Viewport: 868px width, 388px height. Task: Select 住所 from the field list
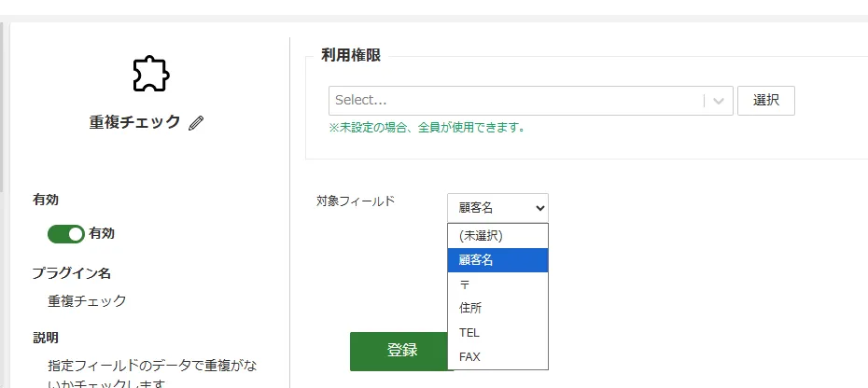[497, 309]
